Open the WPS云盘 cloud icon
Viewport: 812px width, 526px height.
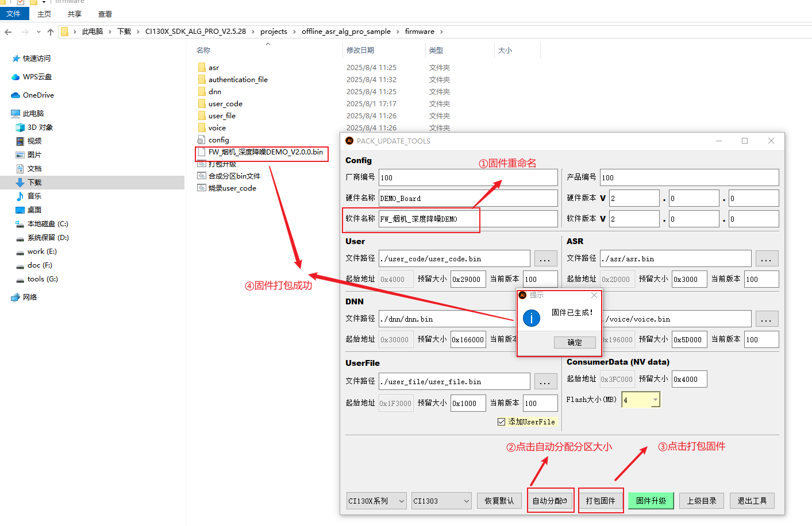(16, 77)
